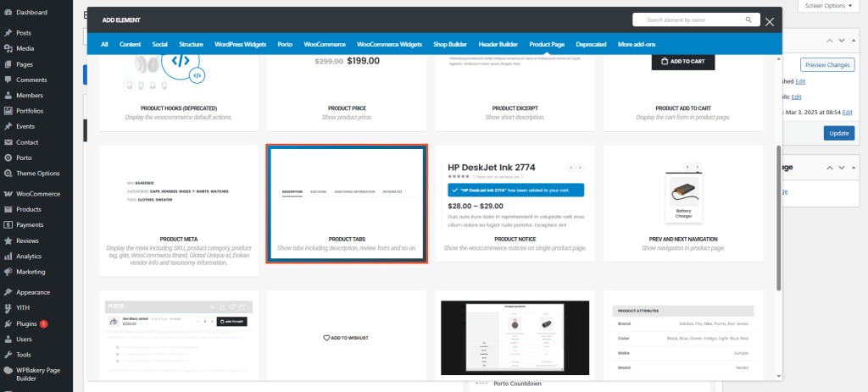Viewport: 868px width, 392px height.
Task: Open Media library via its sidebar icon
Action: [8, 48]
